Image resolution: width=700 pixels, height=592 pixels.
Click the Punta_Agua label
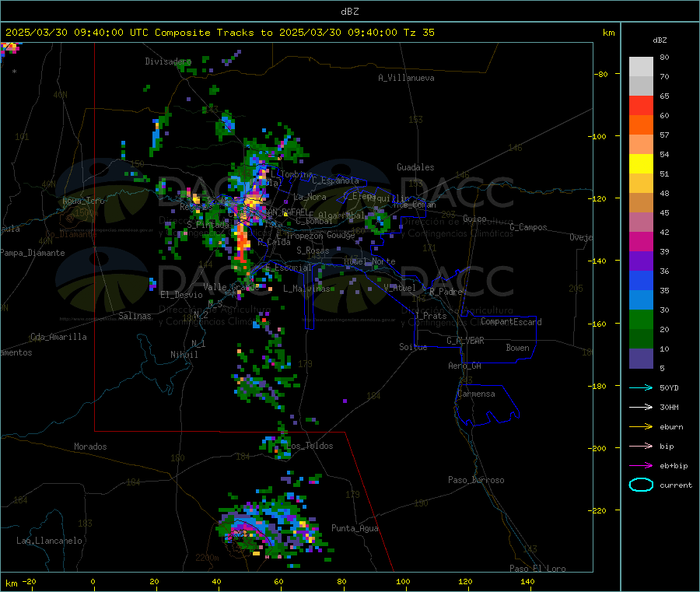(x=355, y=528)
